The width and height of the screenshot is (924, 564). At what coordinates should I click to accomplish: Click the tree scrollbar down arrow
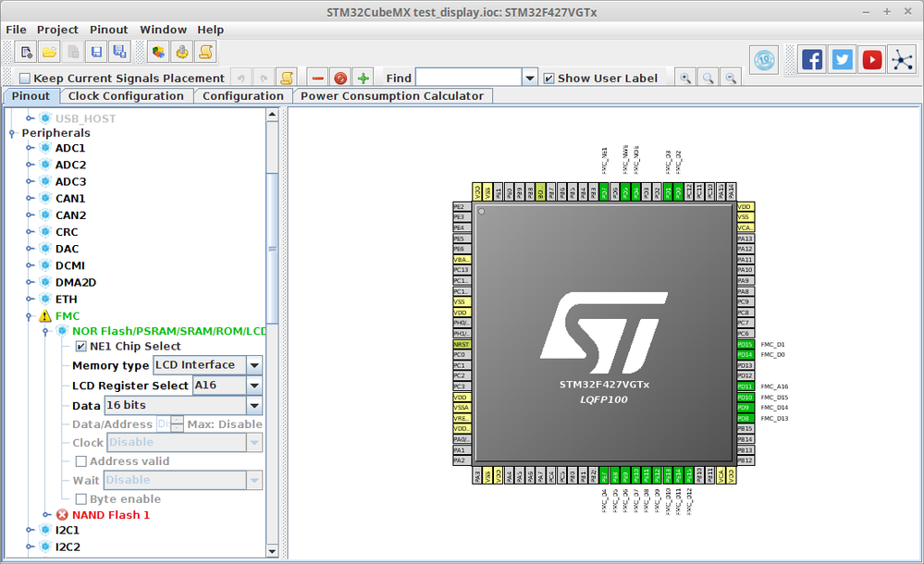pos(272,552)
